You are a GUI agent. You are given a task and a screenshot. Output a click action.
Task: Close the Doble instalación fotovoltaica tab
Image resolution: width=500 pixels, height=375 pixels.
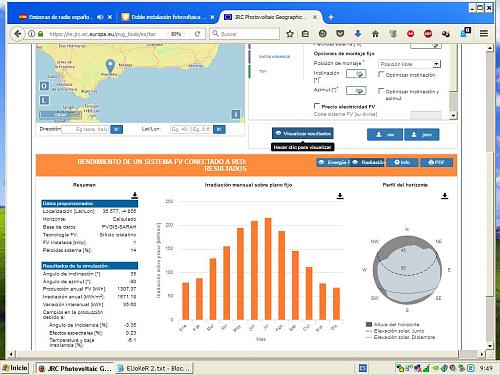pos(212,17)
